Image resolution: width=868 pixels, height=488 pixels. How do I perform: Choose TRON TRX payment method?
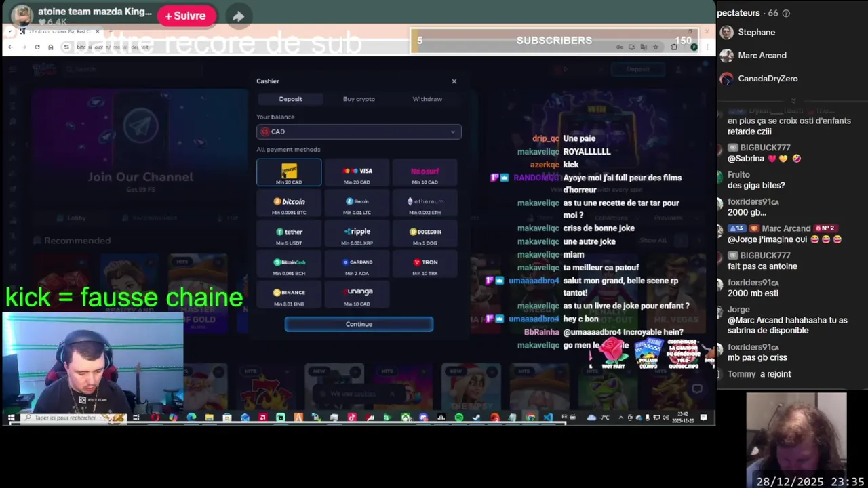[x=425, y=264]
